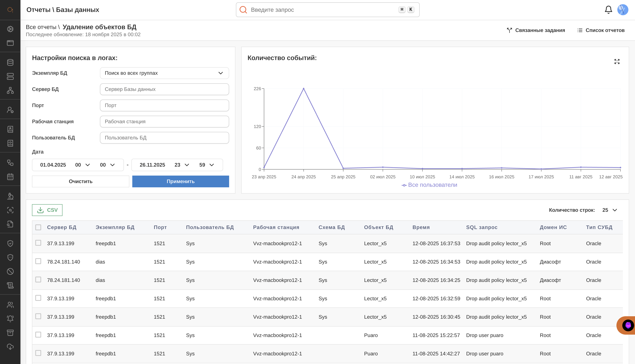This screenshot has width=635, height=364.
Task: Check the first row with server 37.9.13.199
Action: (x=38, y=243)
